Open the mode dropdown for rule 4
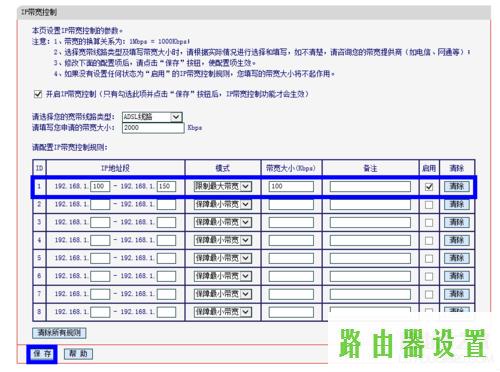 (223, 240)
